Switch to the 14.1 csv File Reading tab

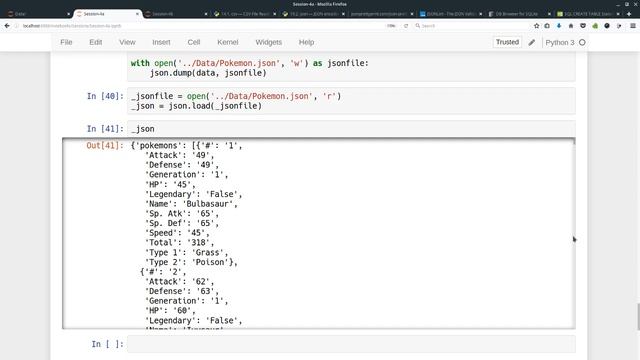[x=244, y=14]
